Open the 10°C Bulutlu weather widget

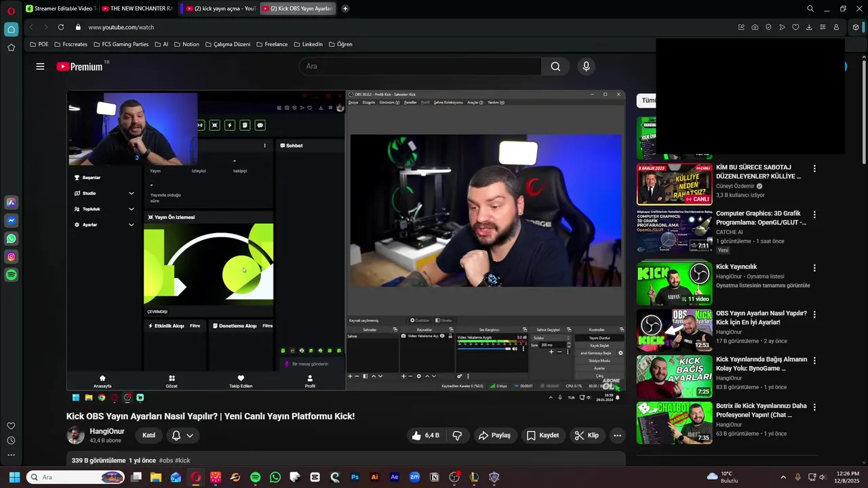722,477
